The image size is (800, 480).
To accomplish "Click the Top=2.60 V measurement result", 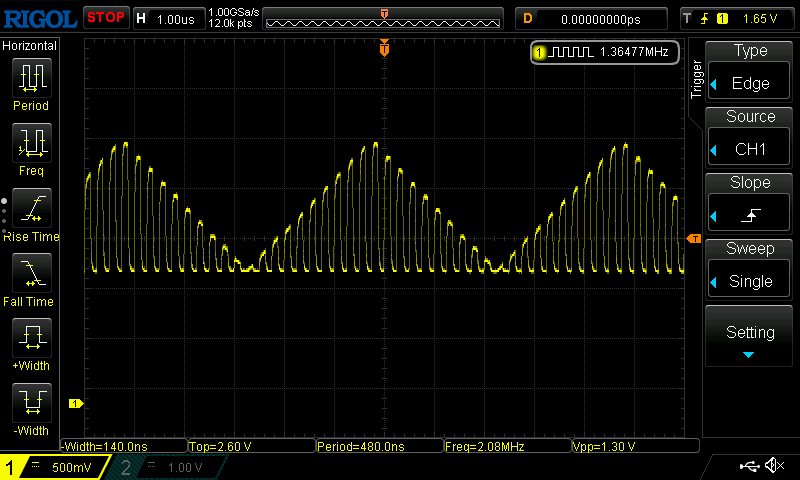I will [252, 446].
